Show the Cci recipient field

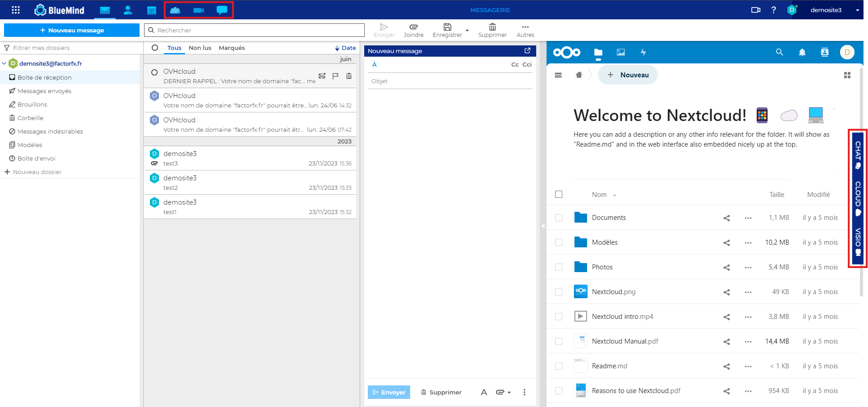point(527,64)
